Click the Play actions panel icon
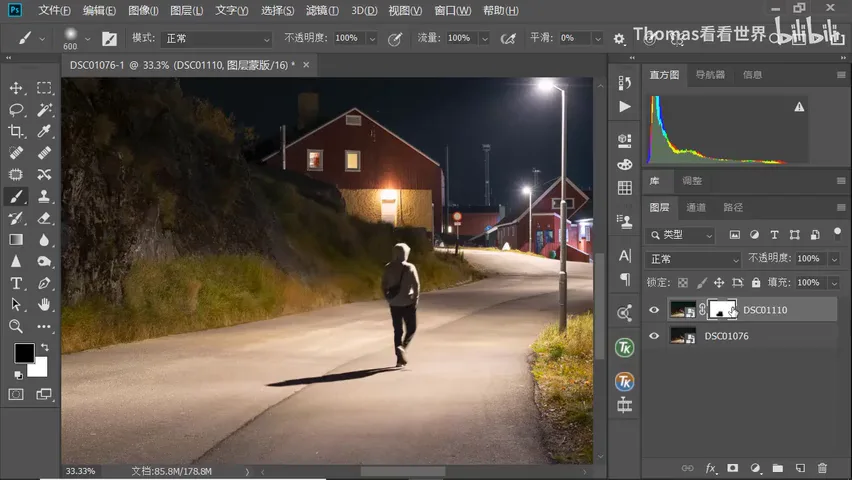 point(625,107)
